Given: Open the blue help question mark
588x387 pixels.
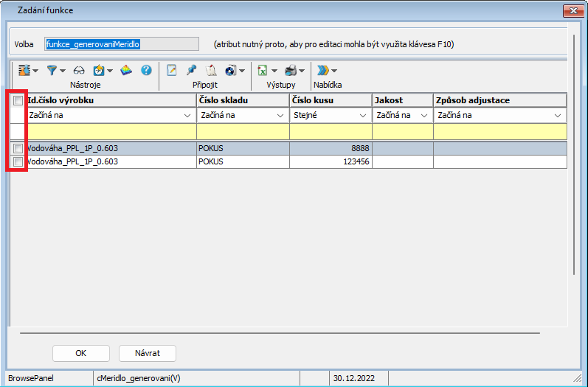Looking at the screenshot, I should [146, 71].
